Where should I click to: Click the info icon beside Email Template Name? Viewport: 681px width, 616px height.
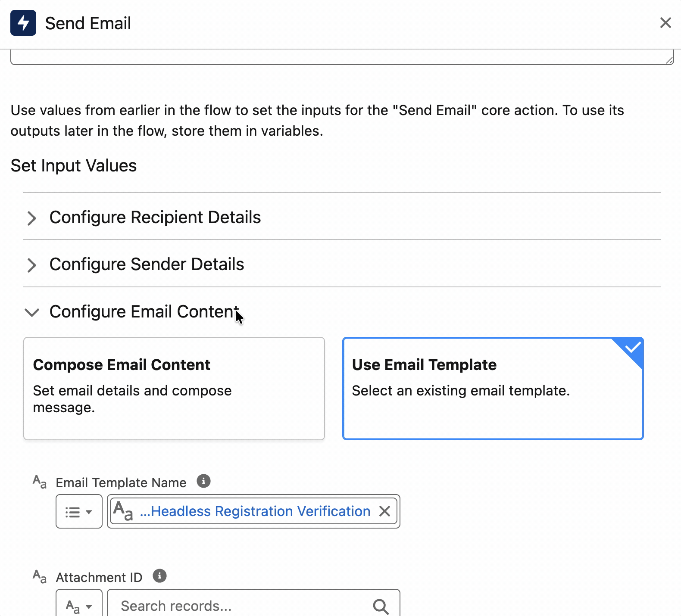pyautogui.click(x=203, y=481)
